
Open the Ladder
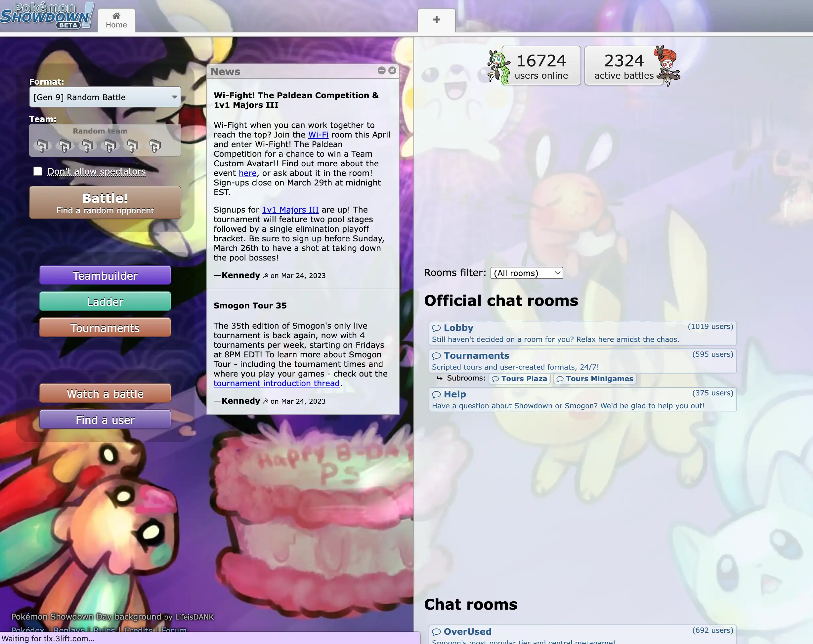pyautogui.click(x=105, y=302)
